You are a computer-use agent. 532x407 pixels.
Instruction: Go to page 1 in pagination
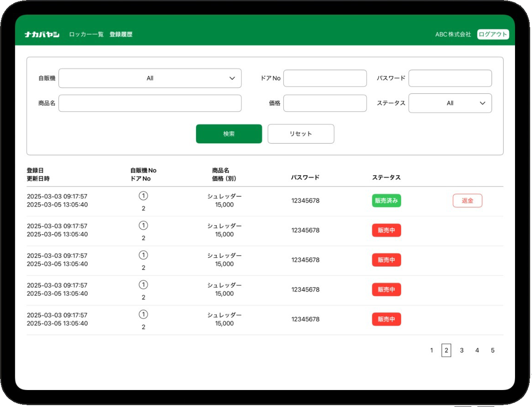click(x=431, y=350)
